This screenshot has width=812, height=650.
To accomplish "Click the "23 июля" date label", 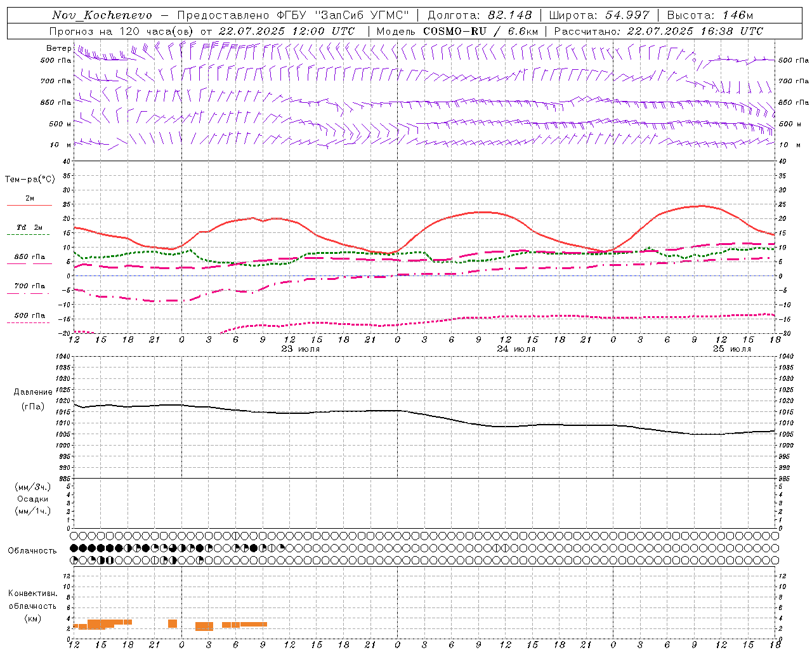I will [x=301, y=349].
